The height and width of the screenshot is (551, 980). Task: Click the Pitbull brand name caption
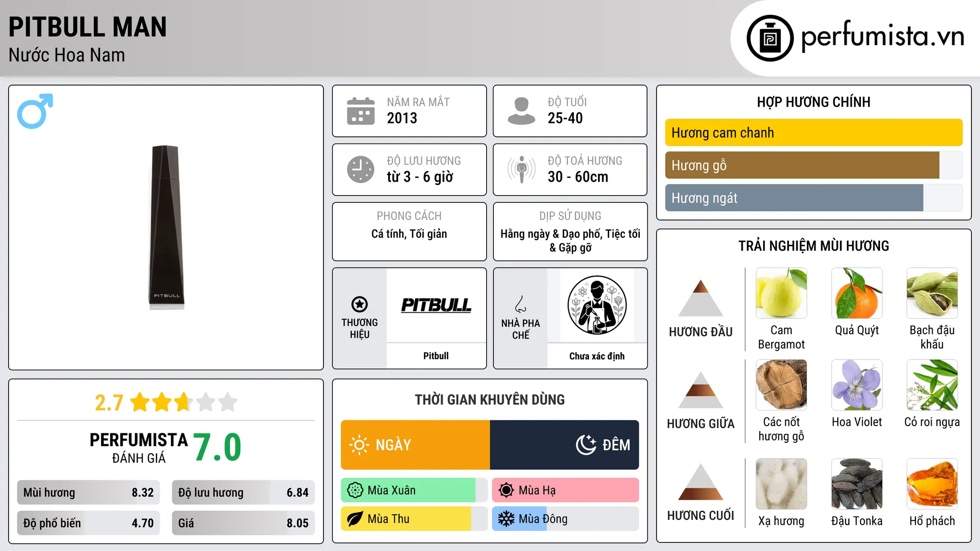pos(436,356)
